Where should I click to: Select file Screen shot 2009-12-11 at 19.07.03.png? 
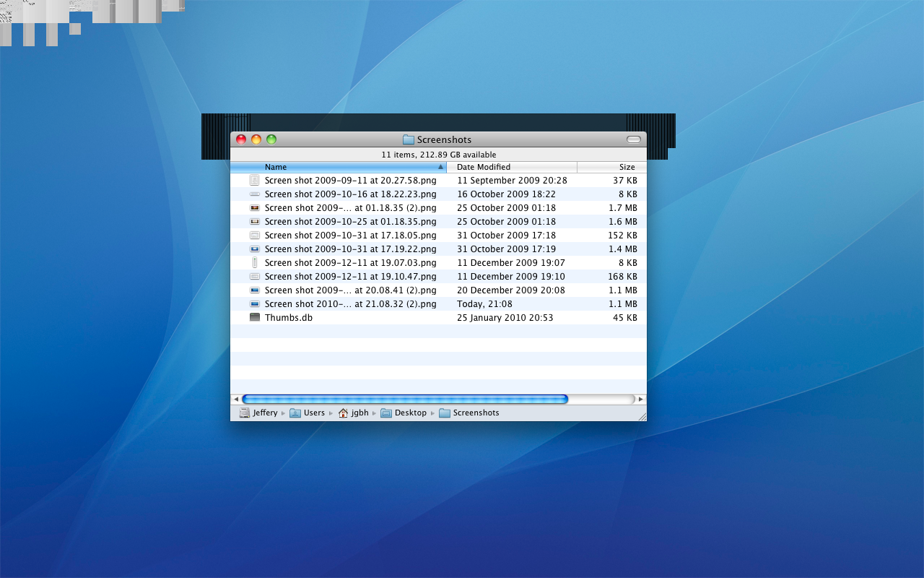351,263
